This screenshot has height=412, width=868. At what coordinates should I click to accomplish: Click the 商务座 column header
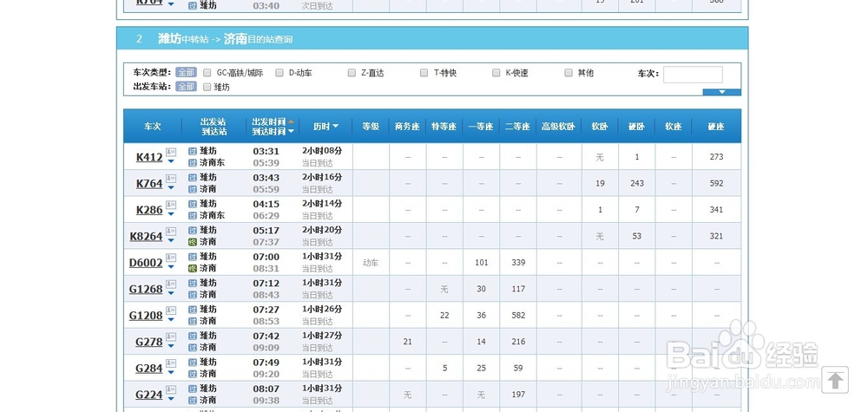(407, 127)
